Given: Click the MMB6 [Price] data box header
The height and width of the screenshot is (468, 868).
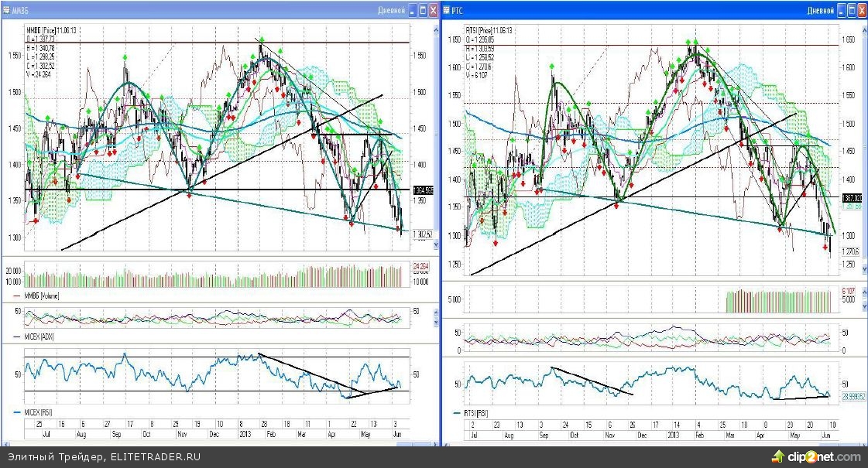Looking at the screenshot, I should (53, 30).
